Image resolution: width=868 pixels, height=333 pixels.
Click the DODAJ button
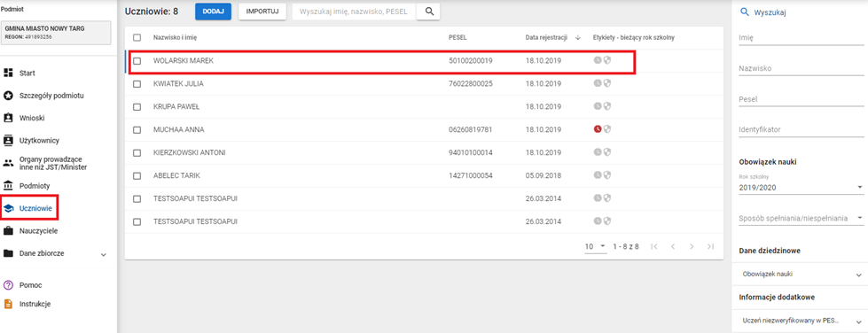pos(213,11)
